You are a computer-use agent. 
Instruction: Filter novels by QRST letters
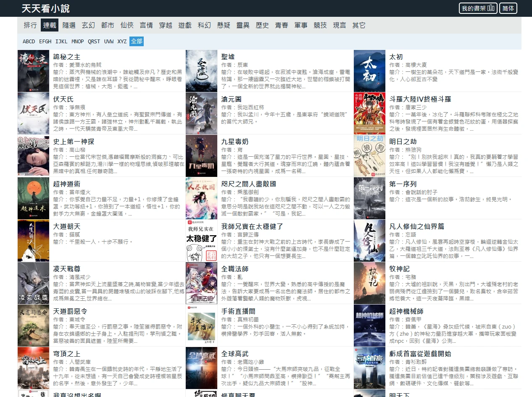click(94, 41)
